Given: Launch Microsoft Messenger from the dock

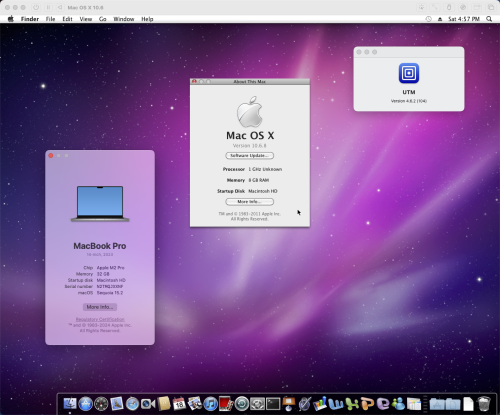Looking at the screenshot, I should (x=398, y=404).
